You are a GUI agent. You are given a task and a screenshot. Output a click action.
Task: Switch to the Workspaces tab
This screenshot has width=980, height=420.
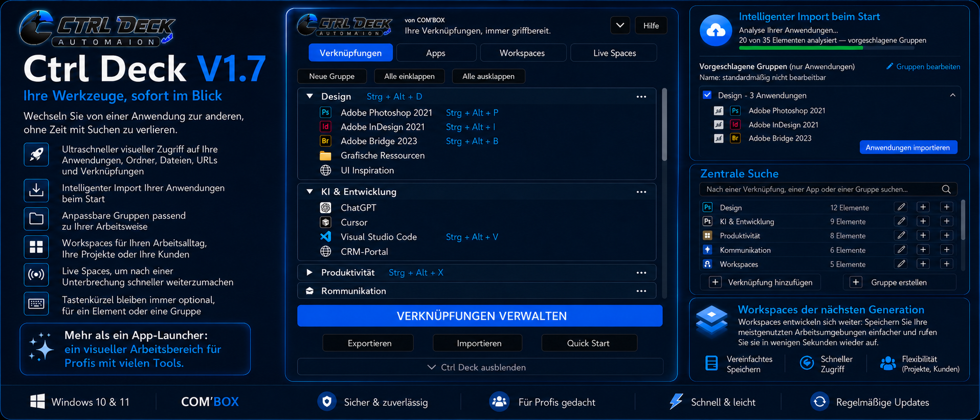[522, 53]
